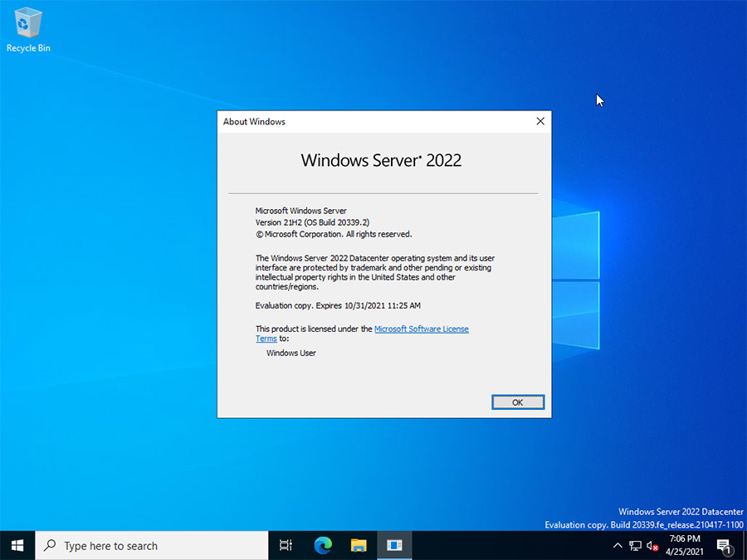Screen dimensions: 747x560
Task: Launch Microsoft Edge from the taskbar
Action: tap(322, 545)
